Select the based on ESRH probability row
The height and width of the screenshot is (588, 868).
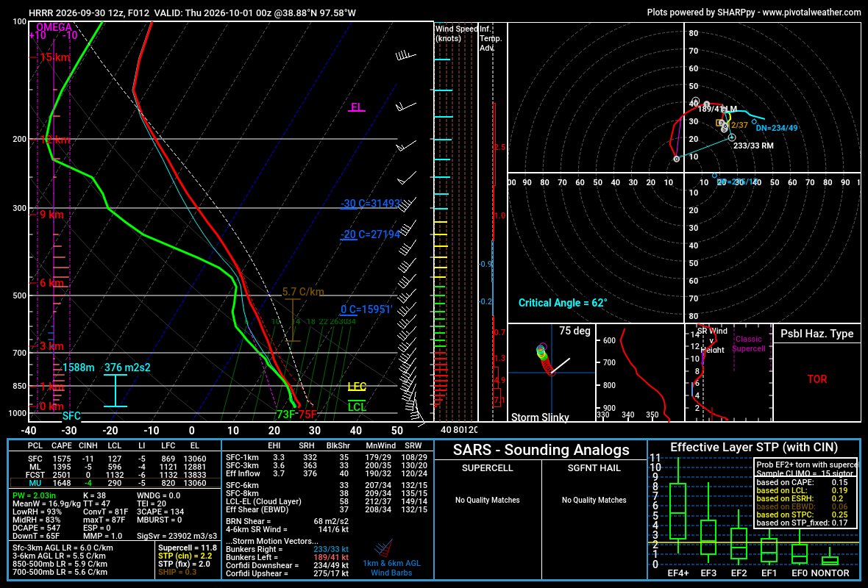(x=802, y=498)
